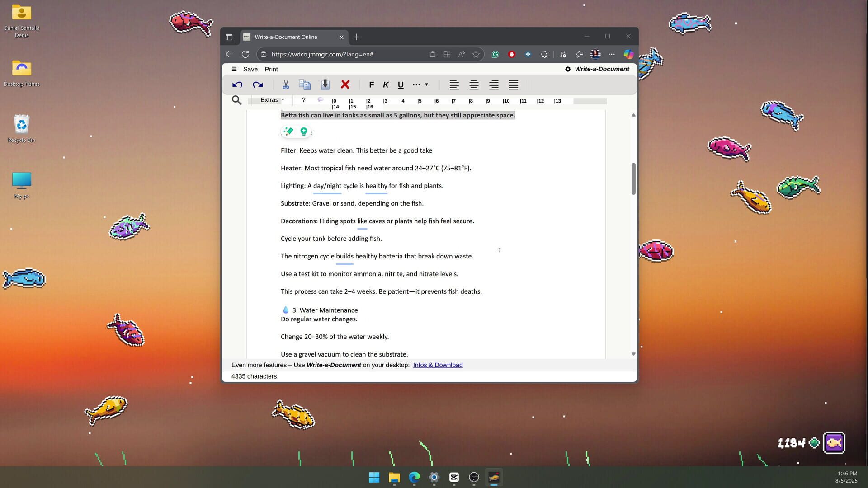Expand the extra formatting options arrow
Image resolution: width=868 pixels, height=488 pixels.
(425, 84)
